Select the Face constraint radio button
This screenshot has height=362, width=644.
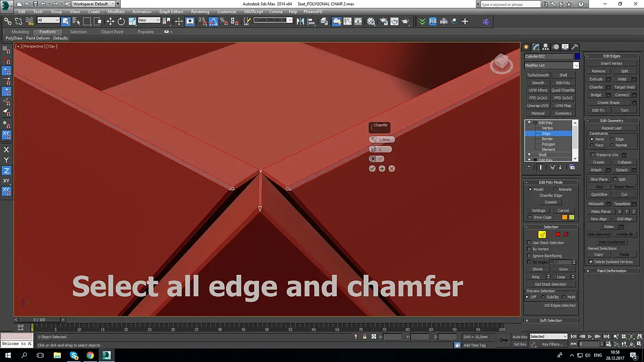592,145
